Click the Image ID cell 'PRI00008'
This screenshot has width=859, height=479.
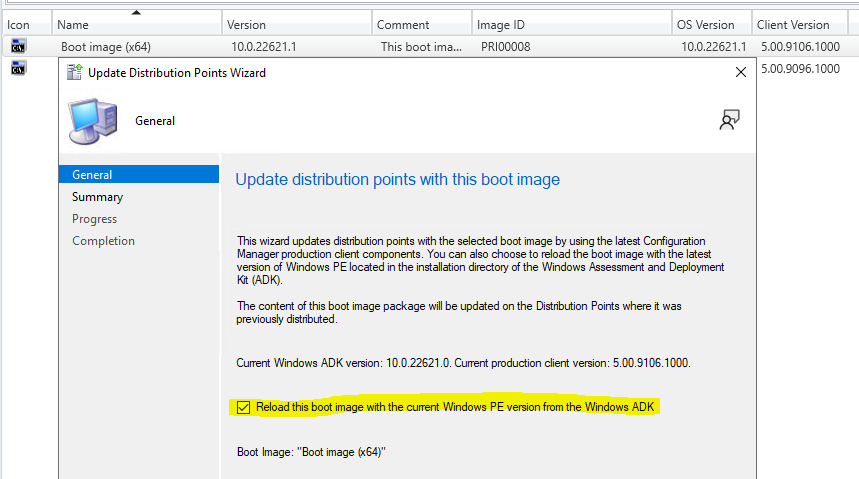click(x=506, y=47)
